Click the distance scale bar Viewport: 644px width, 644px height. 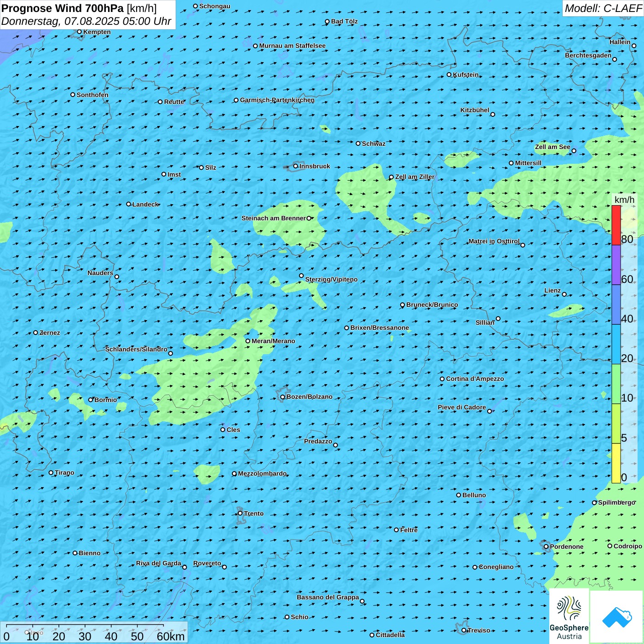click(85, 626)
